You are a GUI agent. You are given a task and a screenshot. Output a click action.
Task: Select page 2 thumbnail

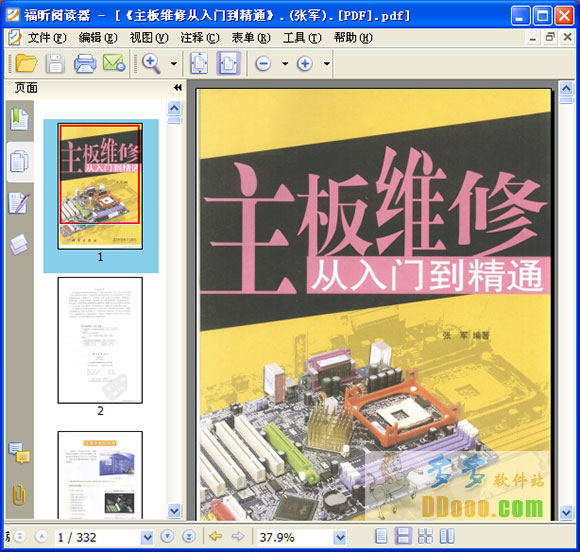[100, 340]
